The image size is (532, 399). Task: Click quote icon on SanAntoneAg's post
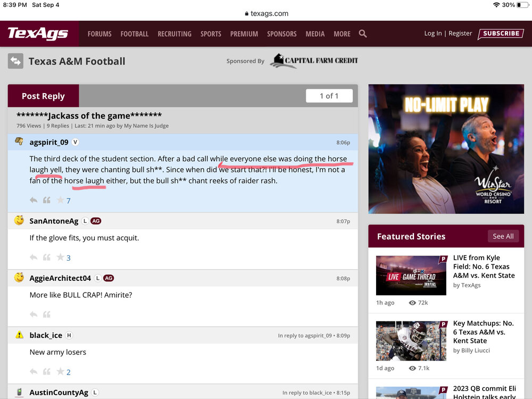click(47, 257)
